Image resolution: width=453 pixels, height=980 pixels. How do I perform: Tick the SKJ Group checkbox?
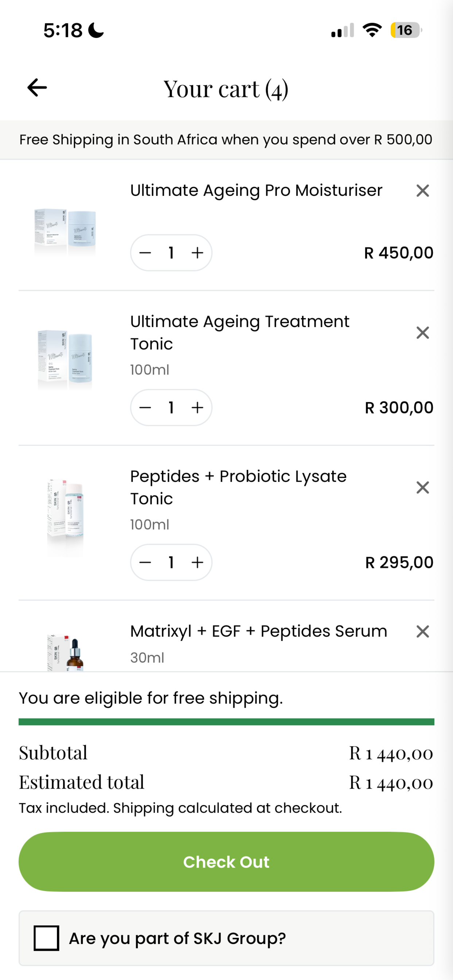point(46,938)
